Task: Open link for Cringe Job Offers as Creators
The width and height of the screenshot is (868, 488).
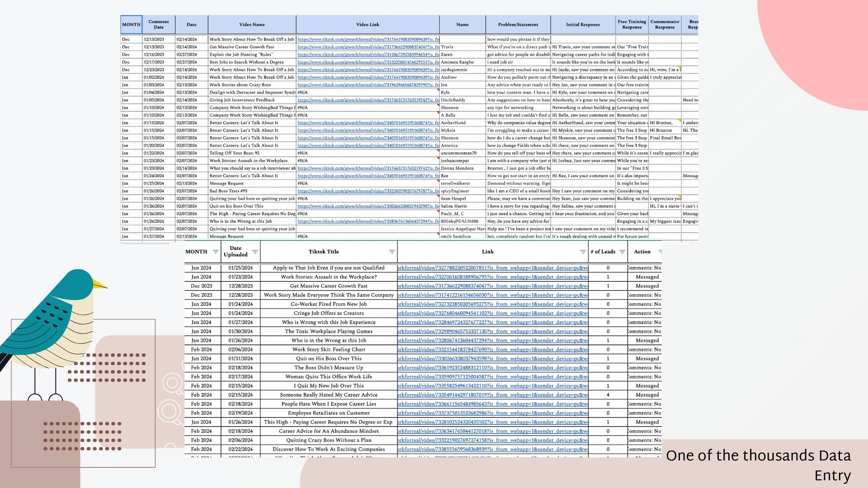Action: 493,313
